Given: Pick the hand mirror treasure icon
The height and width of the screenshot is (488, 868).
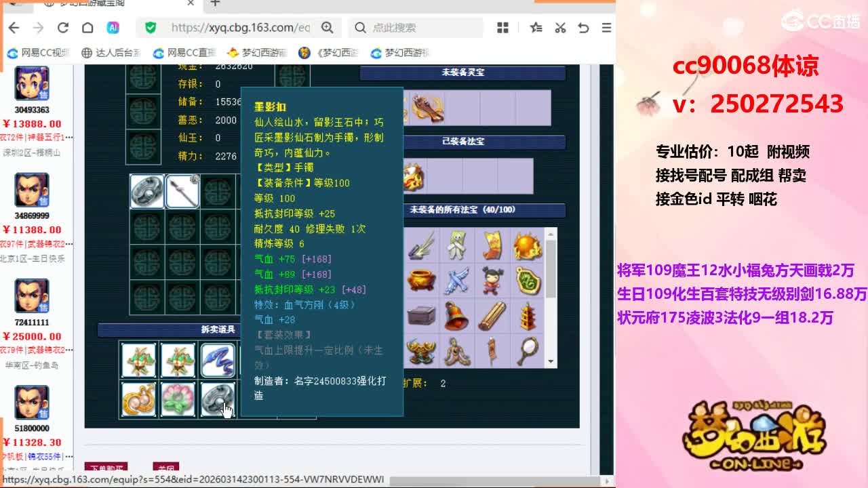Looking at the screenshot, I should (528, 351).
